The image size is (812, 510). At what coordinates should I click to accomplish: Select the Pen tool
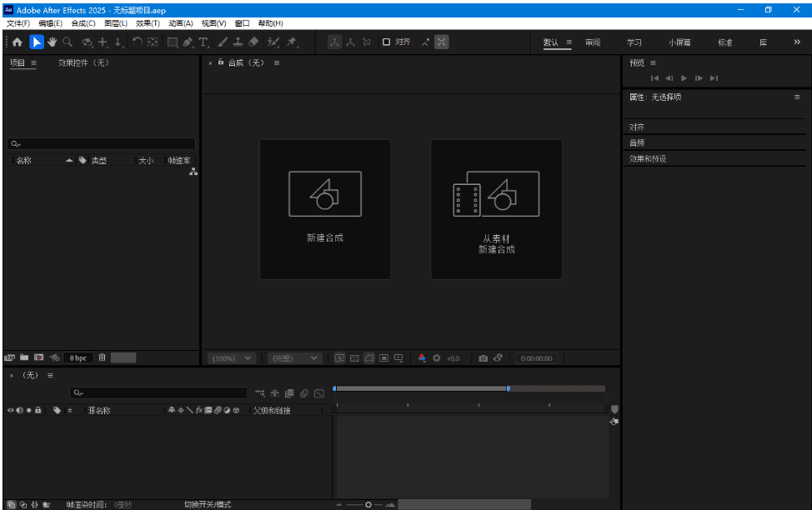(x=188, y=42)
